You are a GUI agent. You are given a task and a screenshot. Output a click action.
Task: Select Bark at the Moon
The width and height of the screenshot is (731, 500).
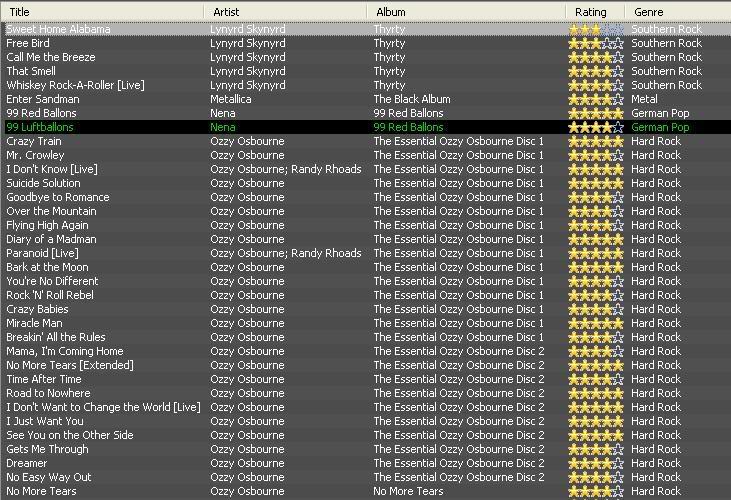click(x=47, y=267)
